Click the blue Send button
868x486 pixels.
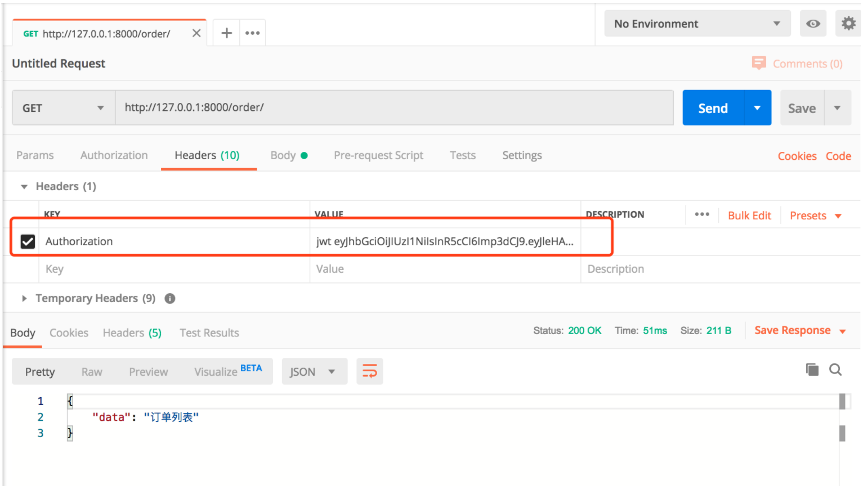tap(713, 108)
